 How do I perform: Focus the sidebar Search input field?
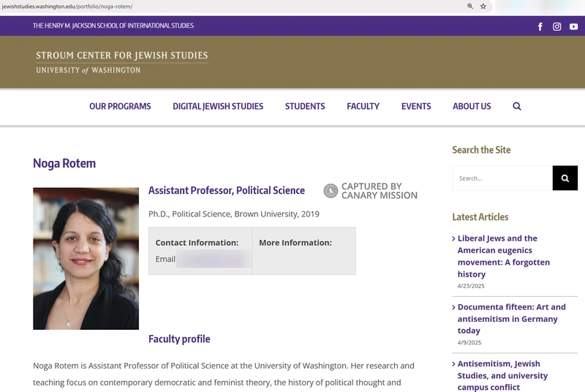(x=502, y=178)
